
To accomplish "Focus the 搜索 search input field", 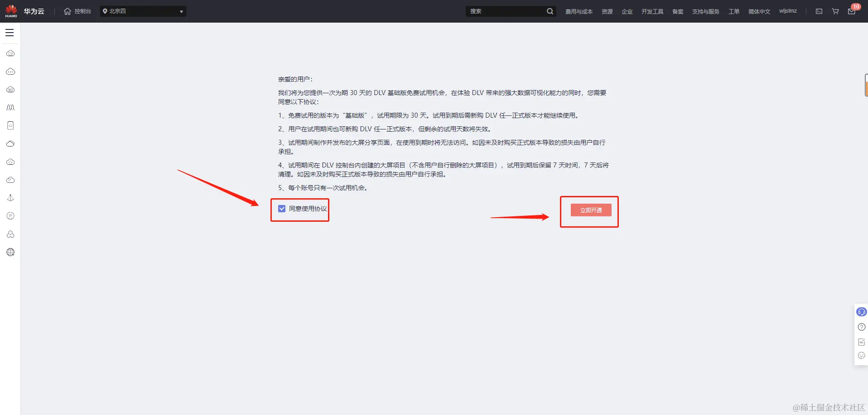I will point(506,11).
